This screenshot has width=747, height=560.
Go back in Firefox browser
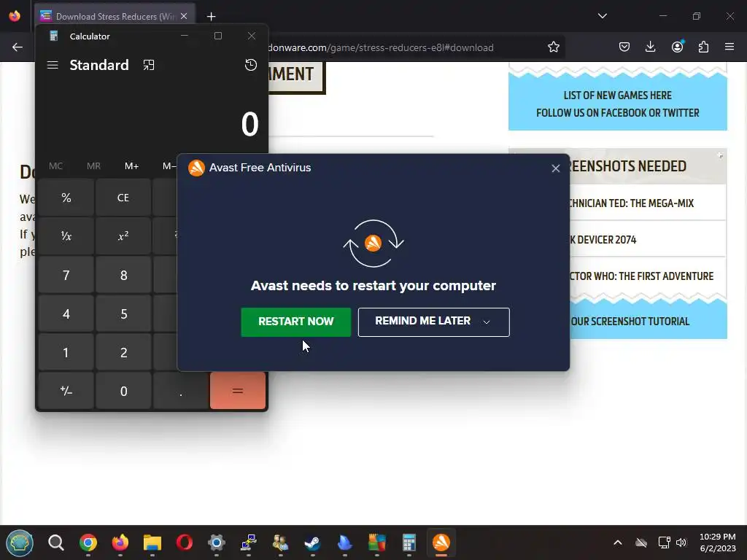pos(18,47)
